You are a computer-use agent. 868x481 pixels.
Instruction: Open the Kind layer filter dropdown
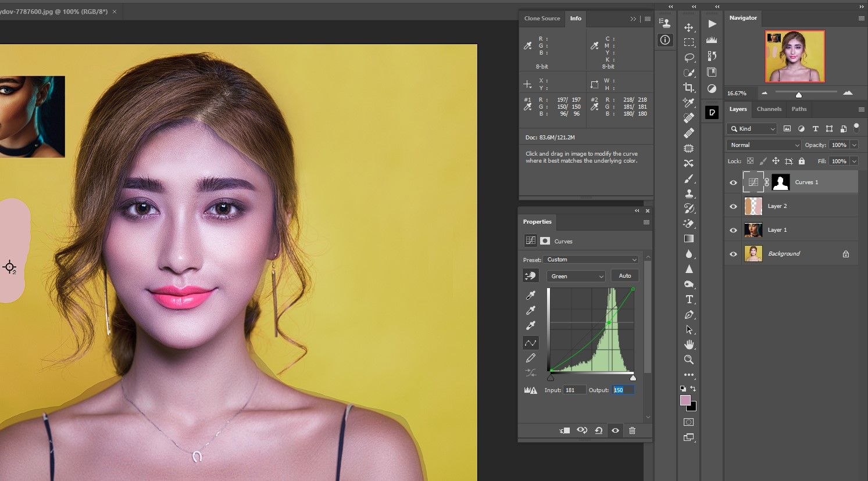(x=752, y=128)
